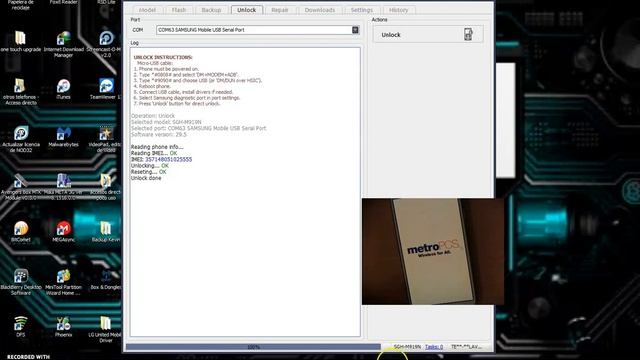Click the IMEI number 357148051025555
The height and width of the screenshot is (360, 640).
pyautogui.click(x=169, y=159)
